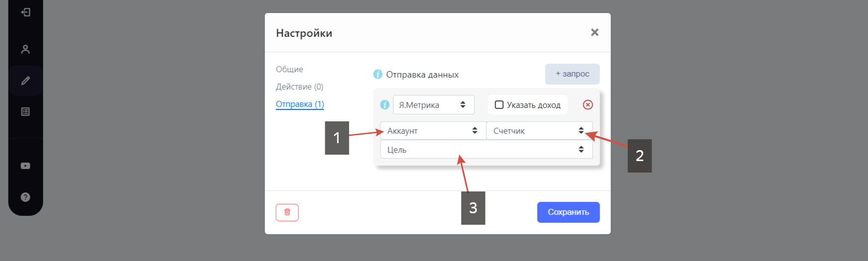Open the help question mark icon
Image resolution: width=868 pixels, height=261 pixels.
[x=25, y=197]
